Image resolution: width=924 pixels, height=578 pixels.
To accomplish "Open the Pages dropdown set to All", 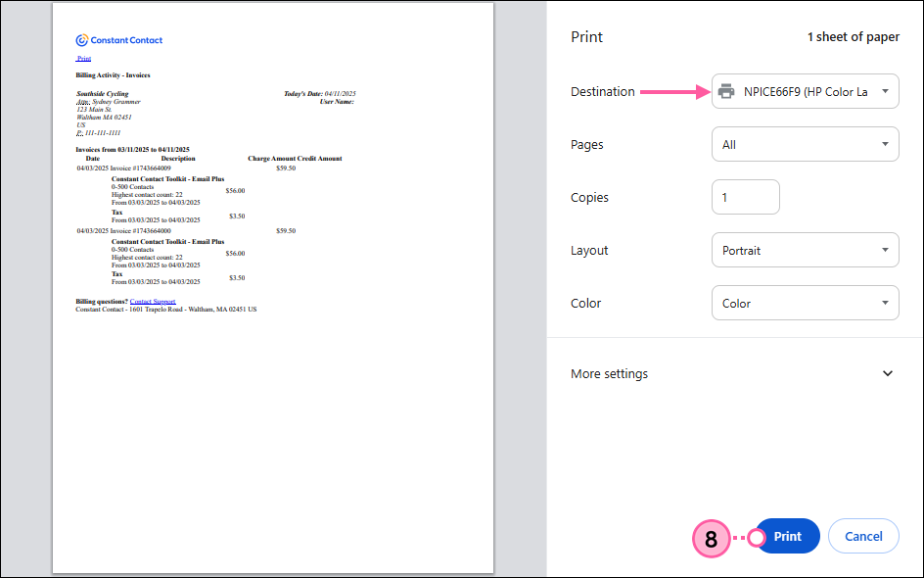I will pos(805,145).
